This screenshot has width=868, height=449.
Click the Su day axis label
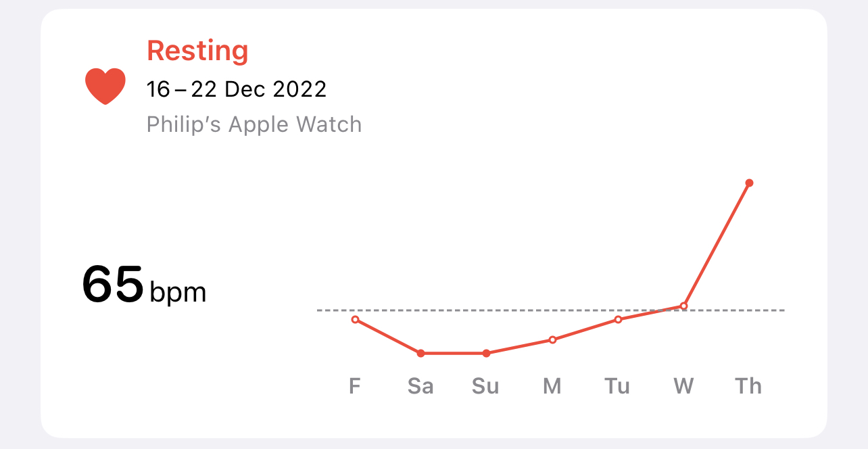coord(485,386)
